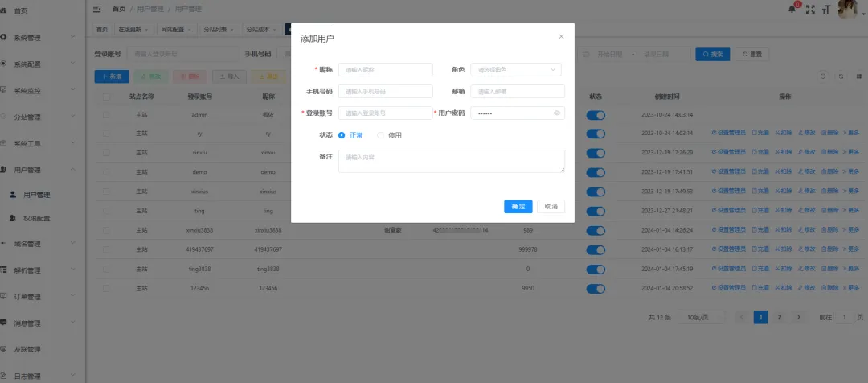Screen dimensions: 868x383
Task: Click the notification bell icon
Action: (793, 9)
